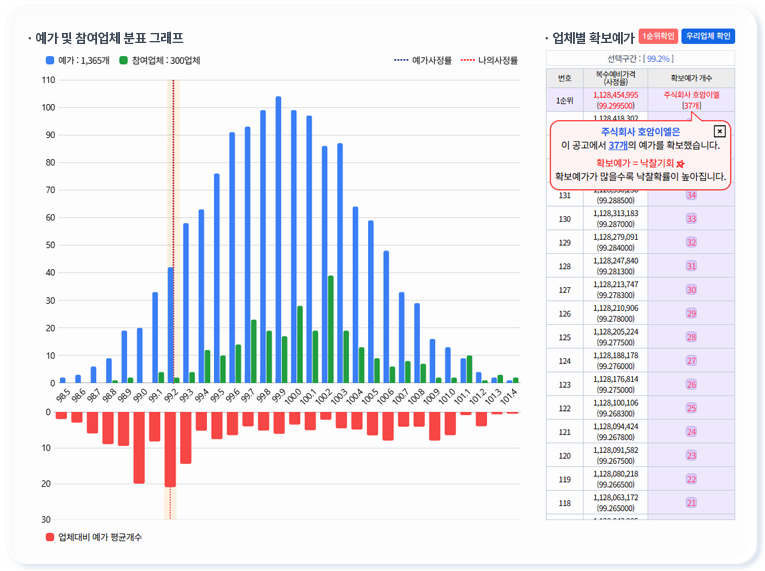Select the count badge 32 in row 129
765x571 pixels.
pyautogui.click(x=691, y=243)
